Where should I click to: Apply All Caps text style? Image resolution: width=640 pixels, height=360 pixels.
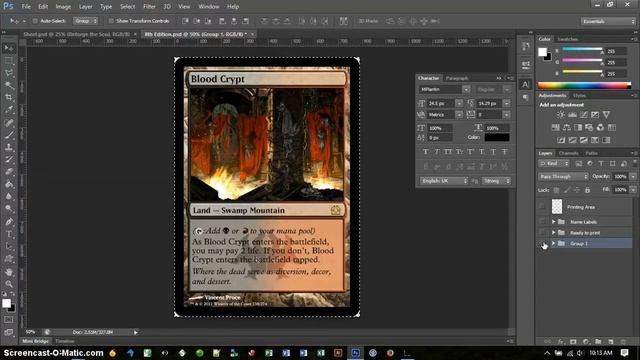click(x=448, y=152)
